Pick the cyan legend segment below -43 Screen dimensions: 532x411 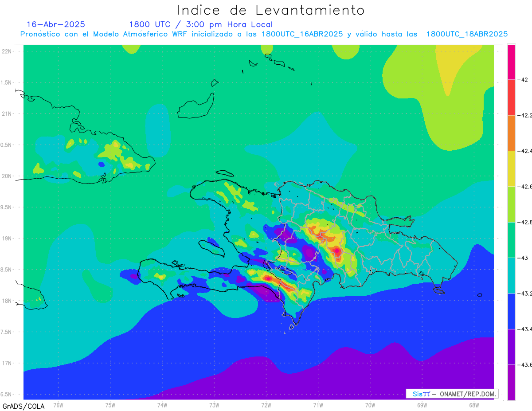(511, 275)
